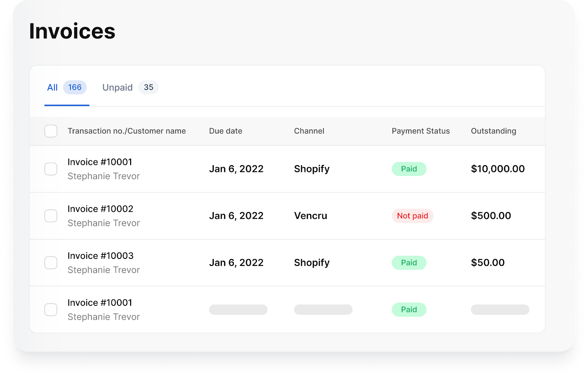Click the 166 count badge
The image size is (588, 377).
tap(75, 87)
